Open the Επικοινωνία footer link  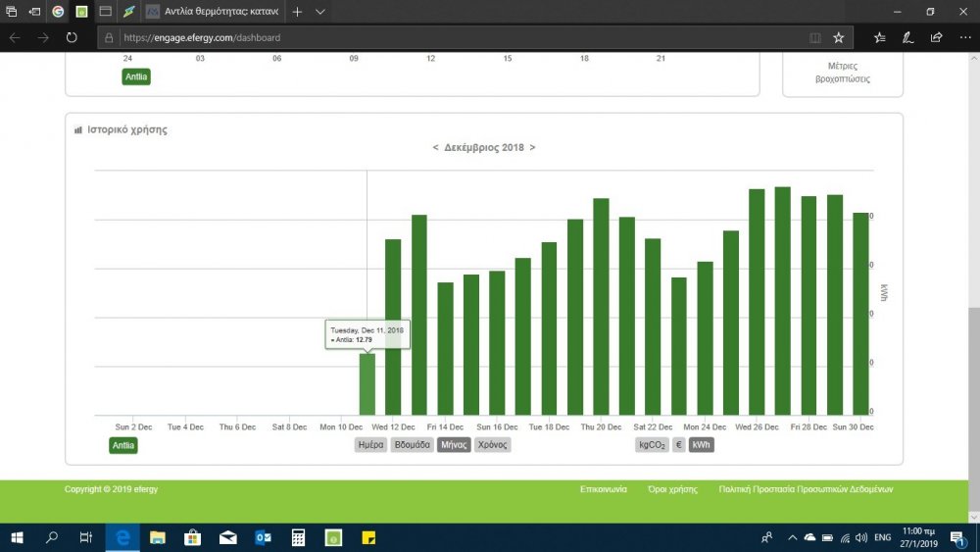pyautogui.click(x=604, y=488)
